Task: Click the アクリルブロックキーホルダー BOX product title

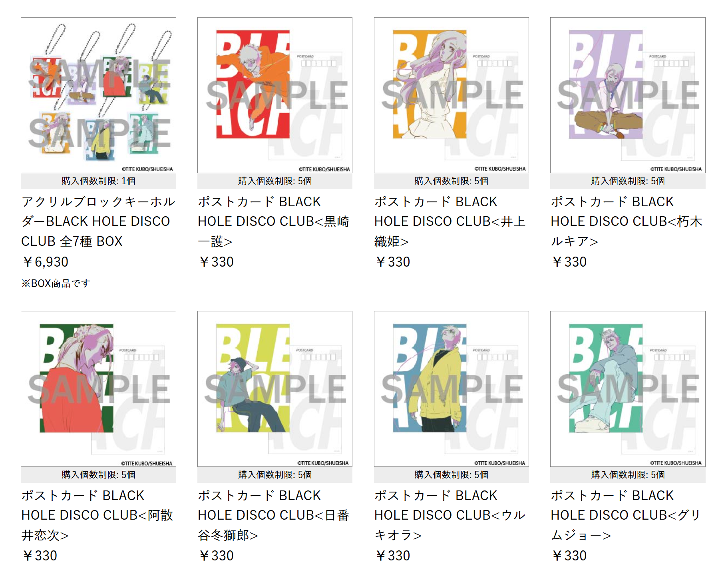Action: click(x=98, y=221)
